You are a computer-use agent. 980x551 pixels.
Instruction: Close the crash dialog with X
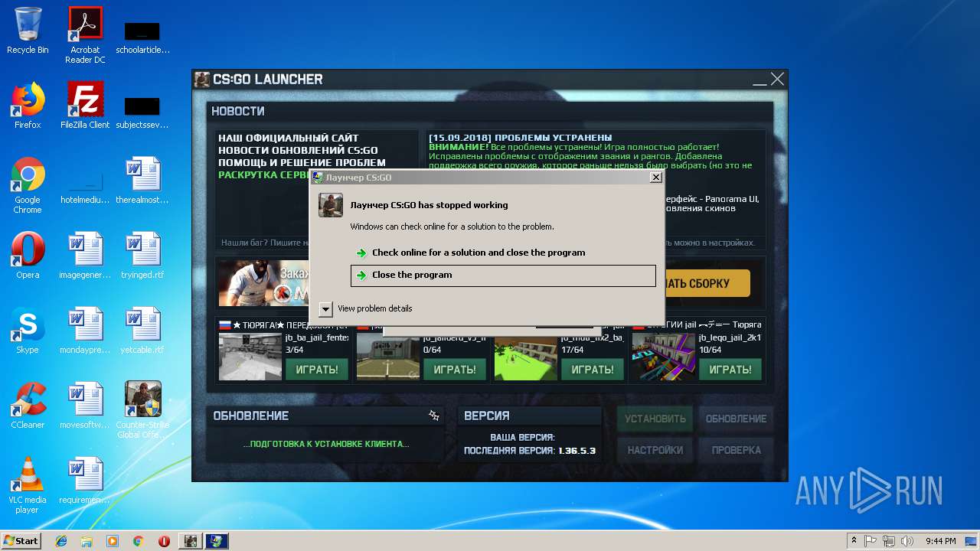pyautogui.click(x=655, y=178)
